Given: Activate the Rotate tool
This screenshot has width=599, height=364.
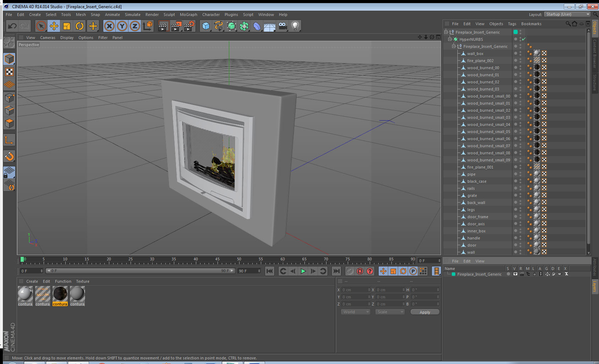Looking at the screenshot, I should 79,26.
